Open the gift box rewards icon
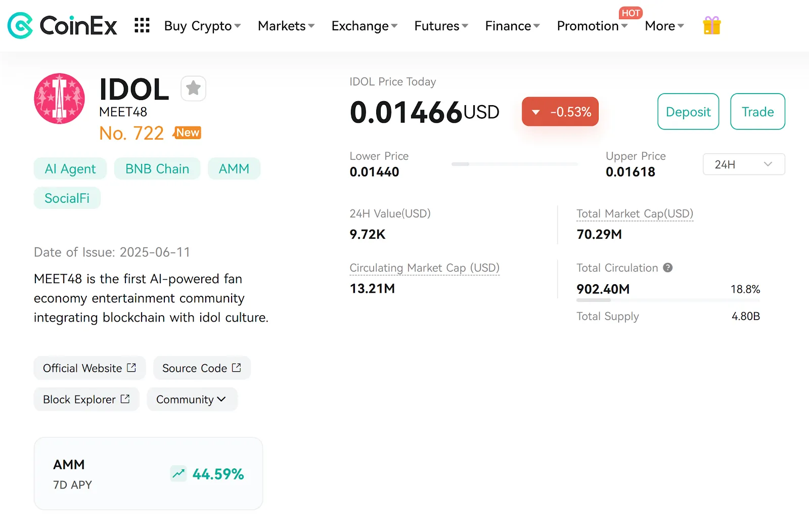Viewport: 809px width, 532px height. pos(711,25)
